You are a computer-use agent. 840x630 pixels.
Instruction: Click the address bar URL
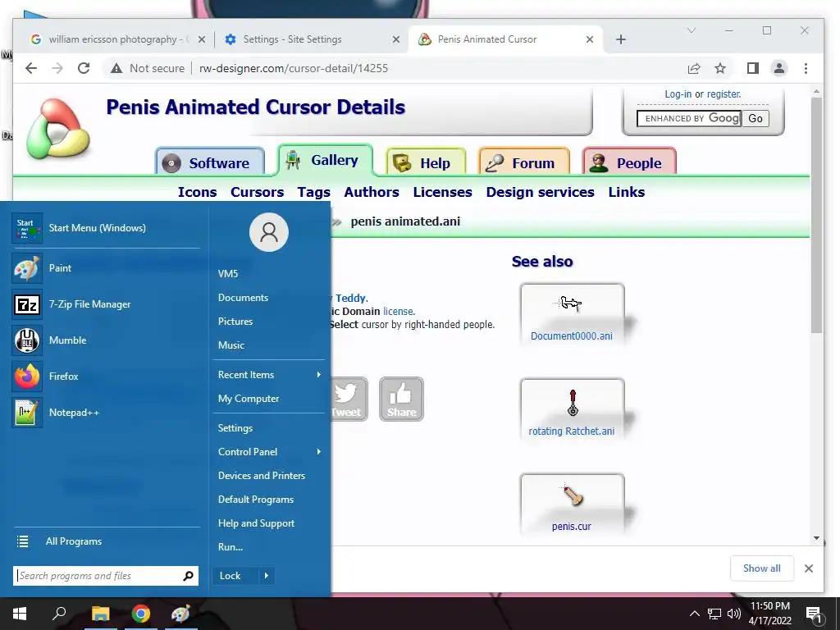294,68
